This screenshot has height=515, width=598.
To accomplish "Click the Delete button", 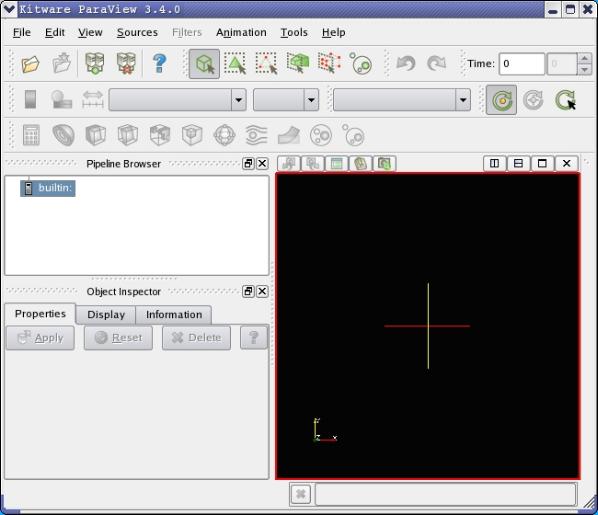I will click(196, 338).
